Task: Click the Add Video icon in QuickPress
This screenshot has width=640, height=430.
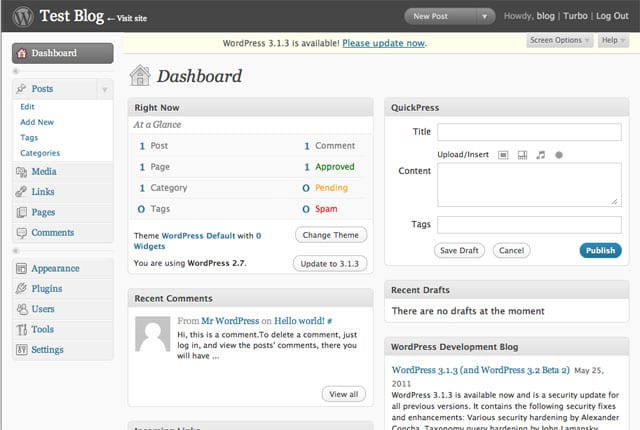Action: point(522,155)
